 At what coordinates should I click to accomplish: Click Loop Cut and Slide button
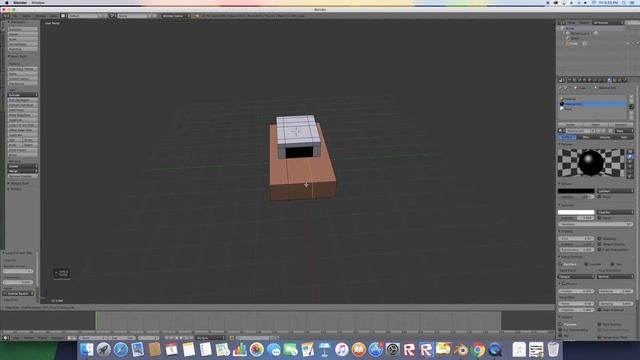[x=22, y=125]
